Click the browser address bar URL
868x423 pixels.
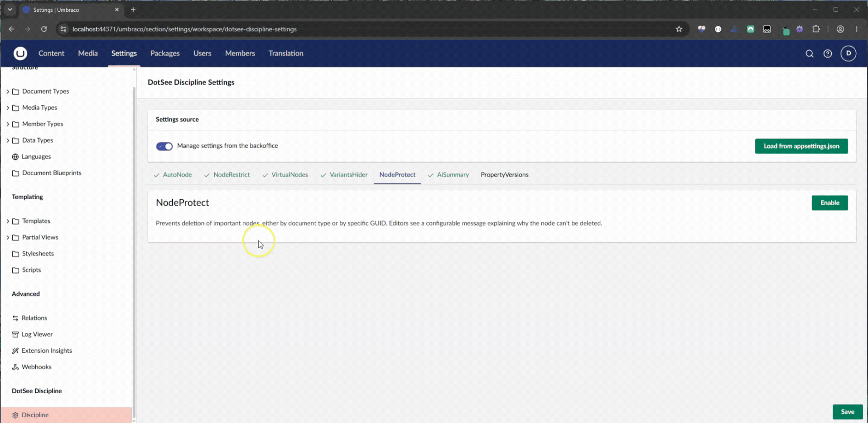[x=184, y=29]
